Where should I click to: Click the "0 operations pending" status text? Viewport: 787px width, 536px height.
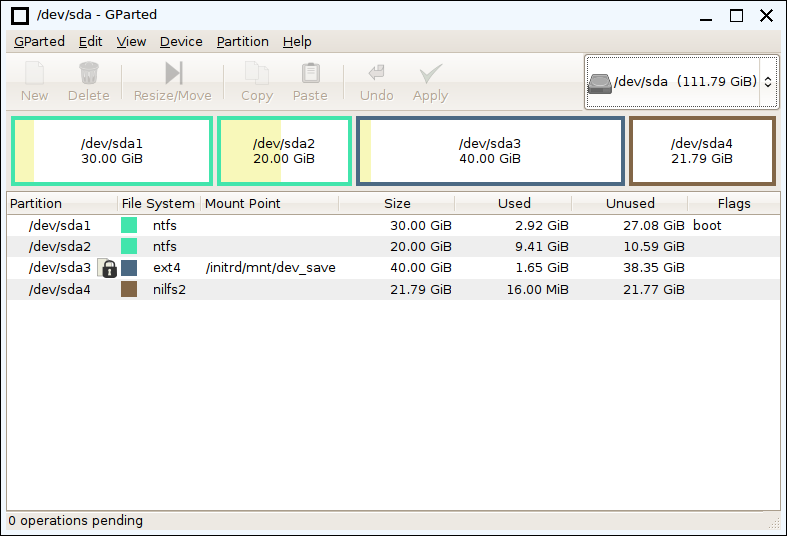pyautogui.click(x=76, y=521)
